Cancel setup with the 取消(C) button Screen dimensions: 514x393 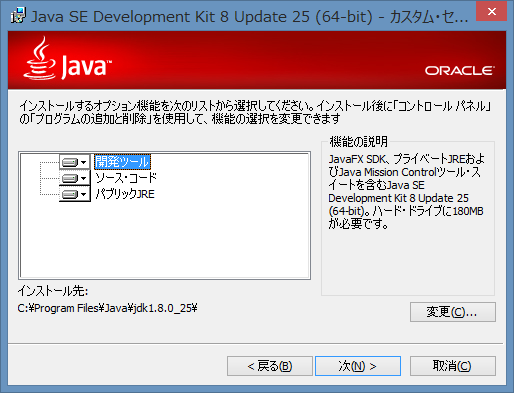pos(453,366)
